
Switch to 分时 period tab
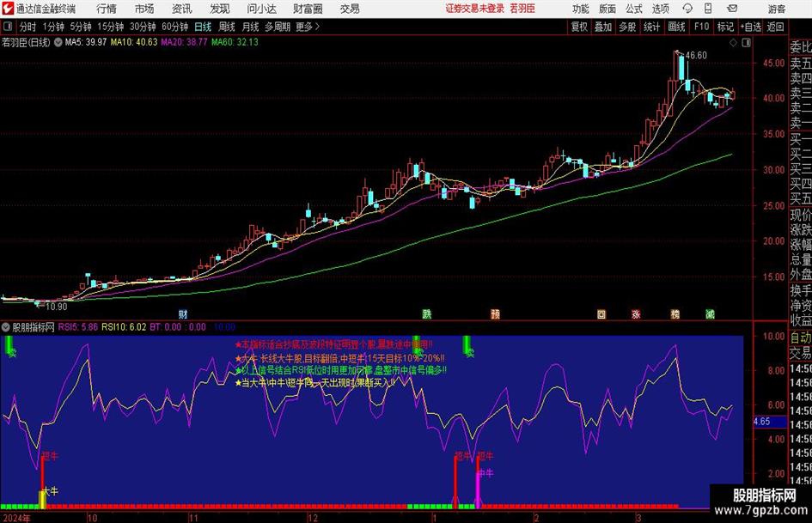pyautogui.click(x=27, y=27)
